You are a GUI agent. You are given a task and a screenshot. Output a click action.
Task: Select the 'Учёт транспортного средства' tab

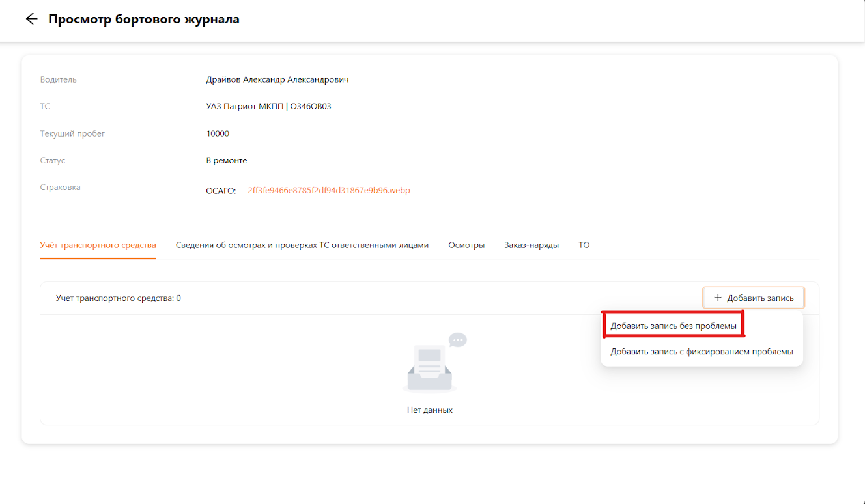98,245
